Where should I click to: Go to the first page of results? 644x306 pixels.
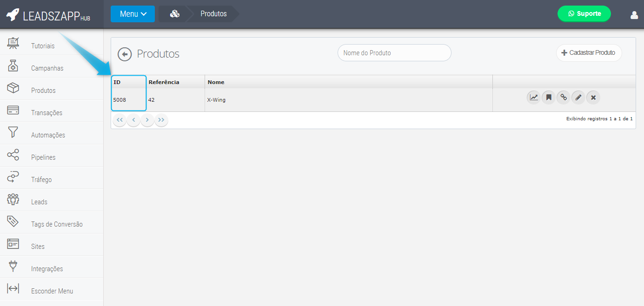pyautogui.click(x=120, y=120)
